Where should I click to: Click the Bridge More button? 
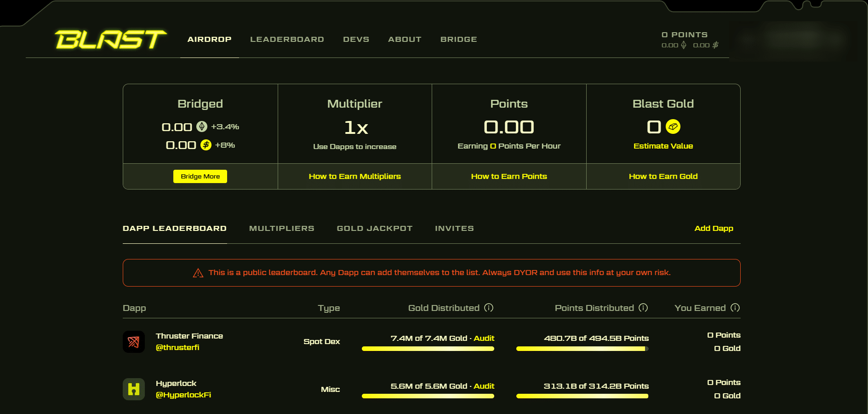[200, 176]
